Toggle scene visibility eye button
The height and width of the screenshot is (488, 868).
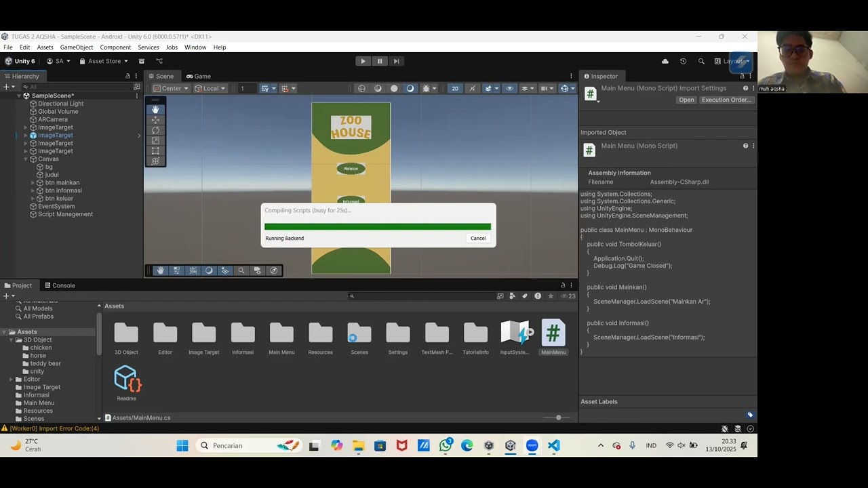510,88
